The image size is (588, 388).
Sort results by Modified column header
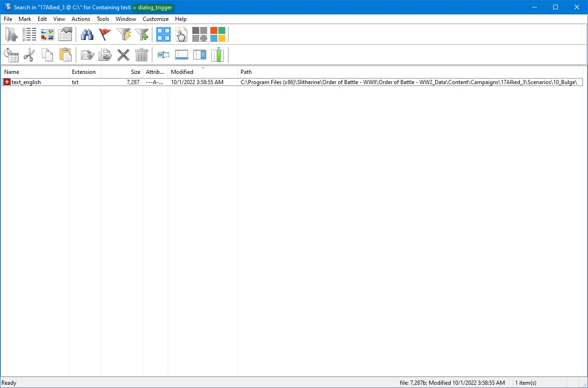(182, 72)
